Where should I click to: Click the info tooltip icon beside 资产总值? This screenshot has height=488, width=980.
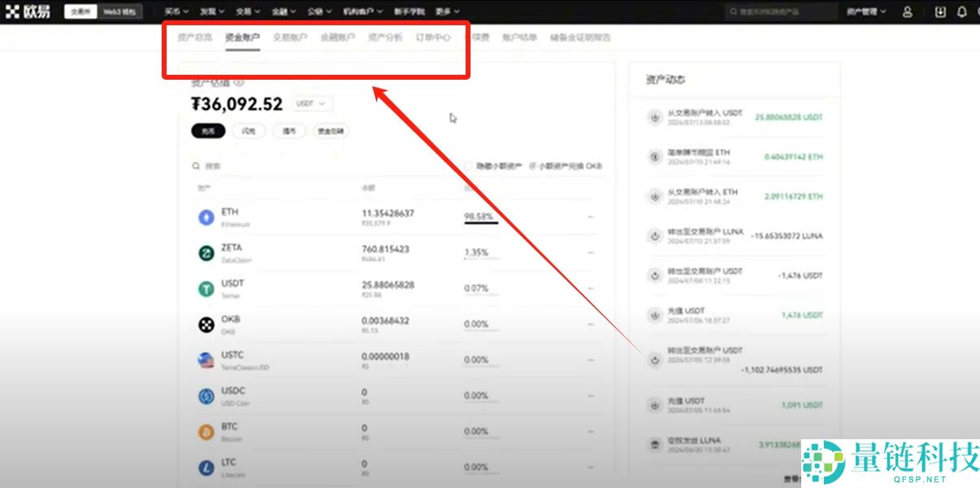point(238,83)
